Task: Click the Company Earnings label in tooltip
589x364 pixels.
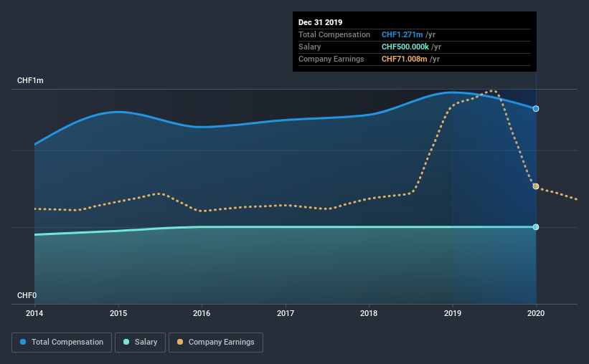Action: click(331, 59)
